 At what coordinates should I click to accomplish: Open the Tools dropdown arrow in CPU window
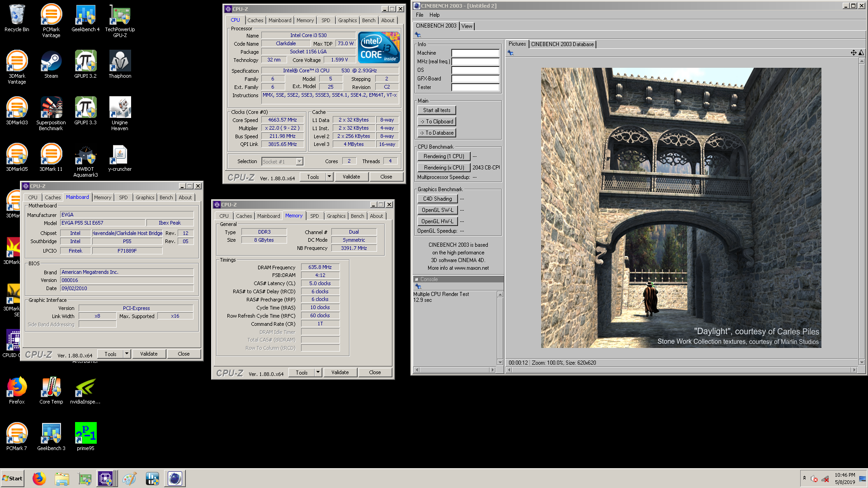(329, 177)
